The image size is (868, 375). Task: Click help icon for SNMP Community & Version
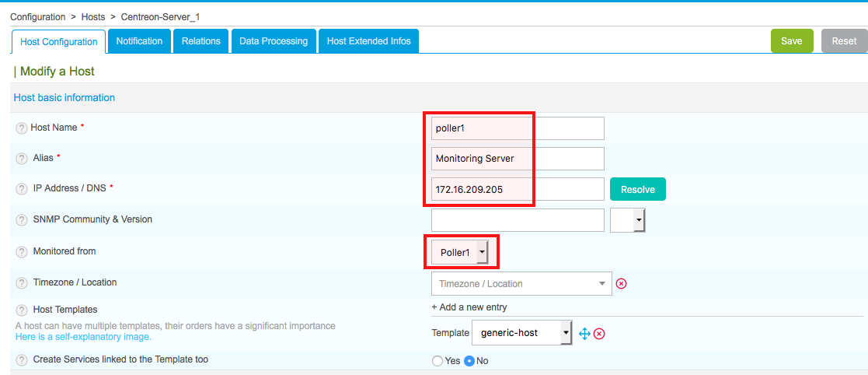click(x=22, y=220)
